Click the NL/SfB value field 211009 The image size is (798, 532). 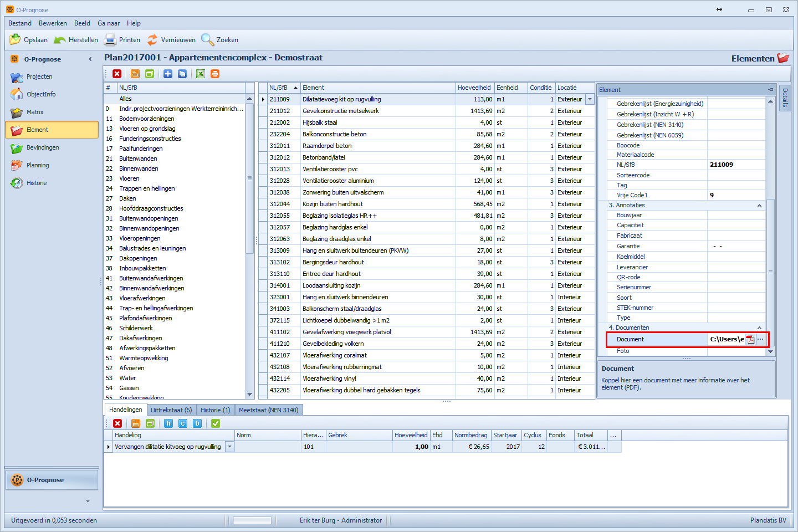coord(736,165)
